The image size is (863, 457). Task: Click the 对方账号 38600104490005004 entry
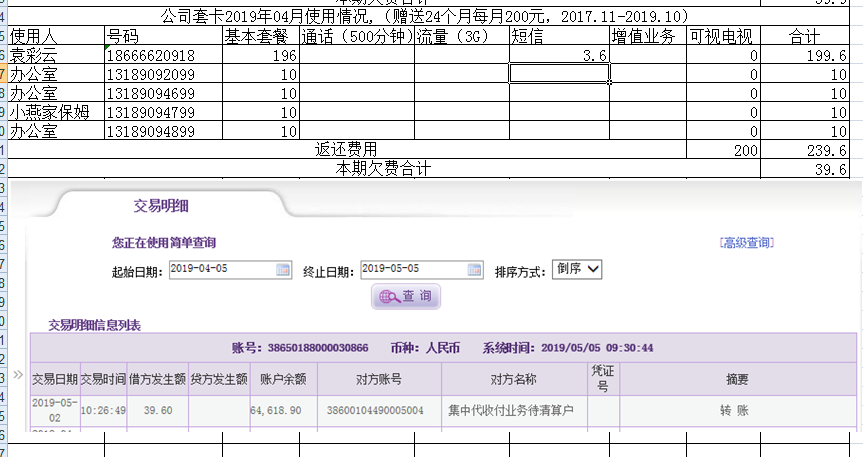click(x=375, y=411)
